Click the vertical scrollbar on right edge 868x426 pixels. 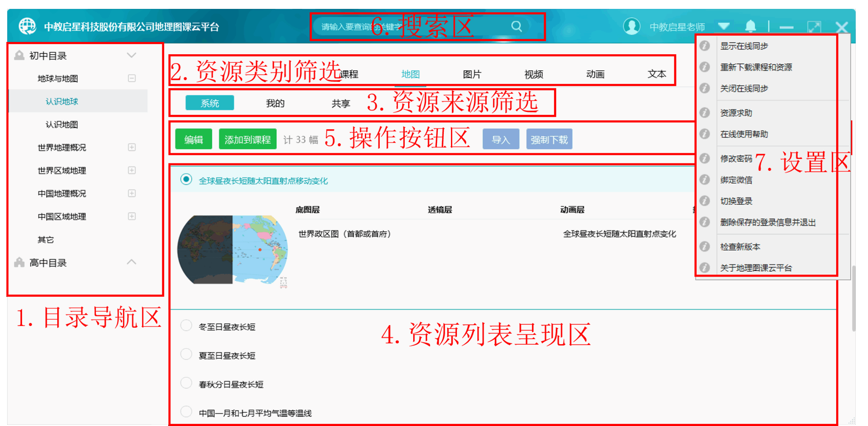tap(854, 296)
